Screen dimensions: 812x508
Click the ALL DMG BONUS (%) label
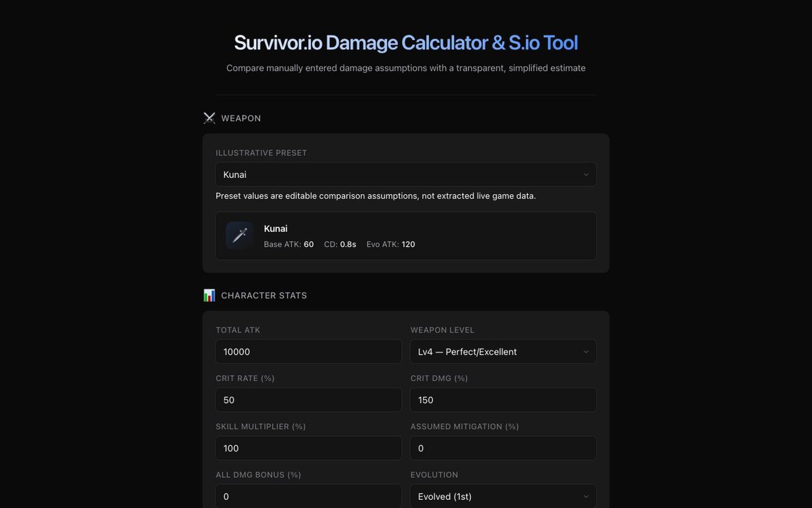(258, 474)
